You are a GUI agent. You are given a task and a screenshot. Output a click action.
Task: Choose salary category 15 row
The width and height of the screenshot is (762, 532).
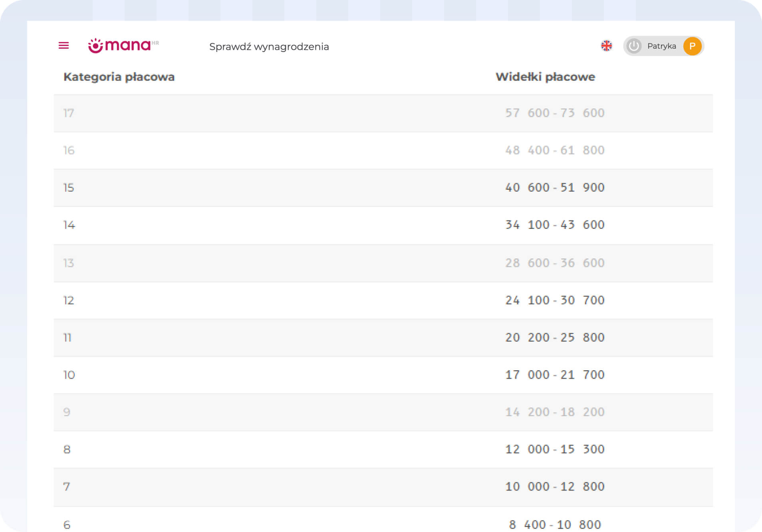[69, 188]
